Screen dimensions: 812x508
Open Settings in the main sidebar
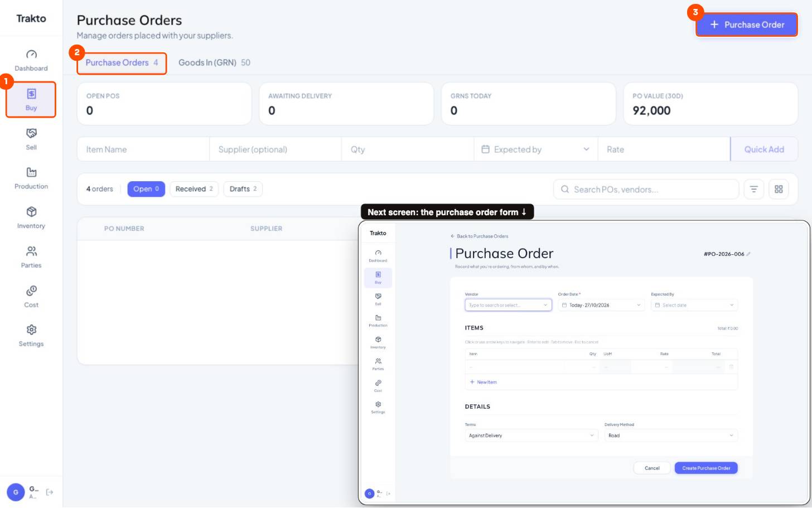tap(31, 336)
